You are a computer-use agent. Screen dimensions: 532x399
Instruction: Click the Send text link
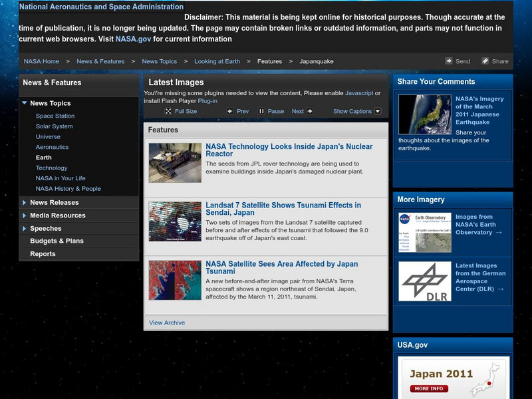point(463,61)
